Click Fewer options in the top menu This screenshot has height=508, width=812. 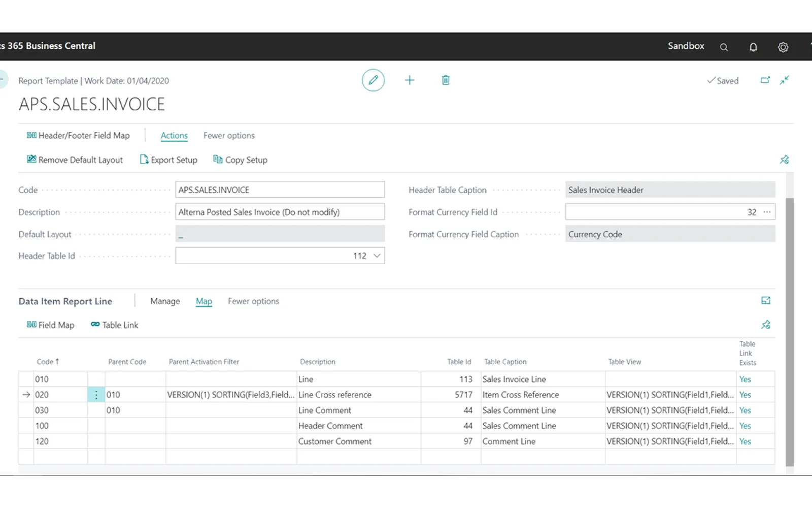coord(229,136)
